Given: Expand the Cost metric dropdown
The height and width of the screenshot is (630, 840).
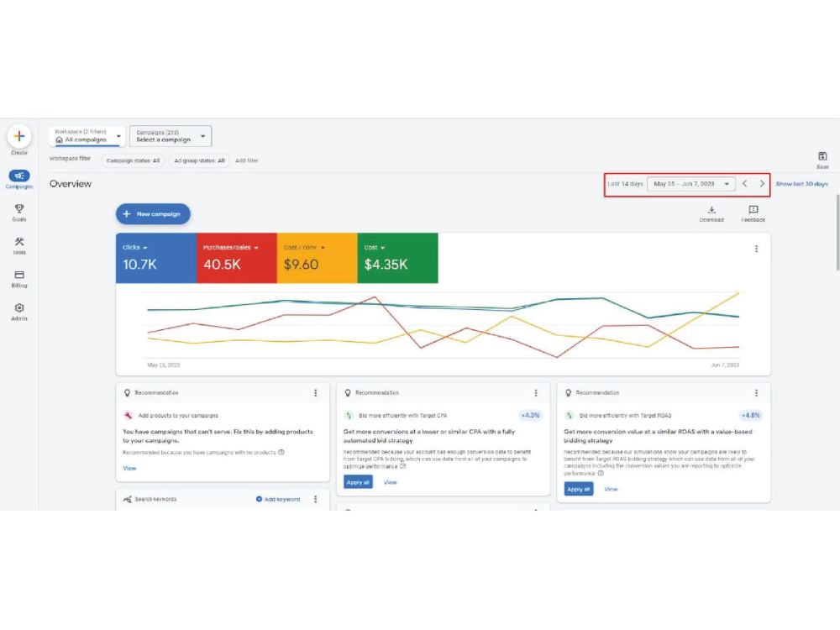Looking at the screenshot, I should coord(375,248).
